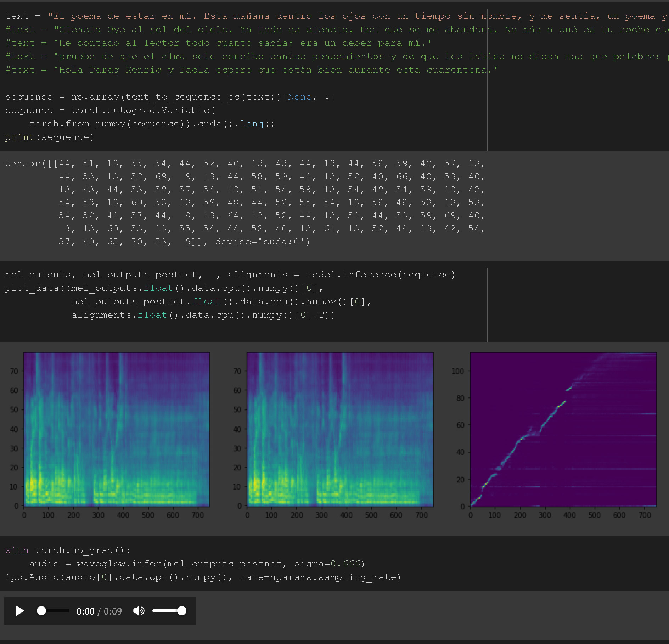Click the device='cuda:0') output text
669x644 pixels.
point(263,242)
